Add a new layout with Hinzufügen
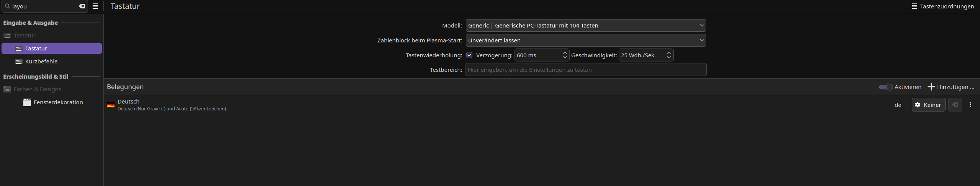 [x=951, y=87]
